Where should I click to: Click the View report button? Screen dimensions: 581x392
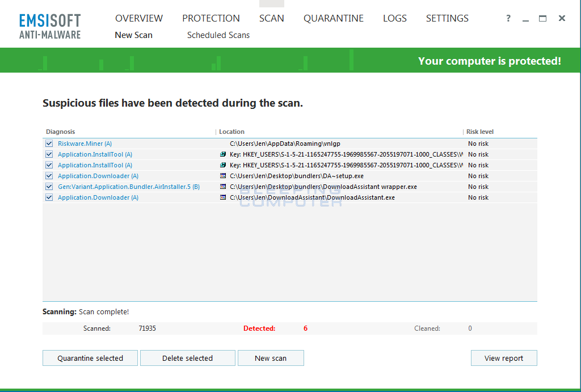click(504, 358)
